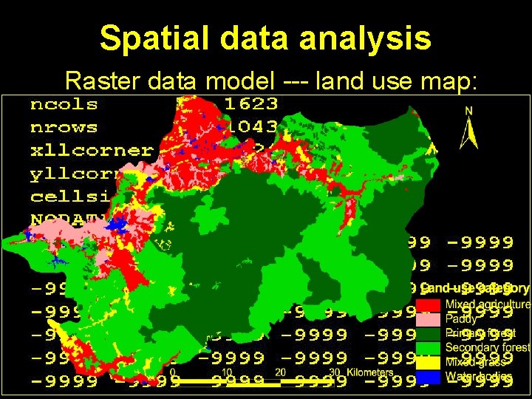The image size is (532, 399).
Task: Click the value 1623
Action: pos(250,104)
